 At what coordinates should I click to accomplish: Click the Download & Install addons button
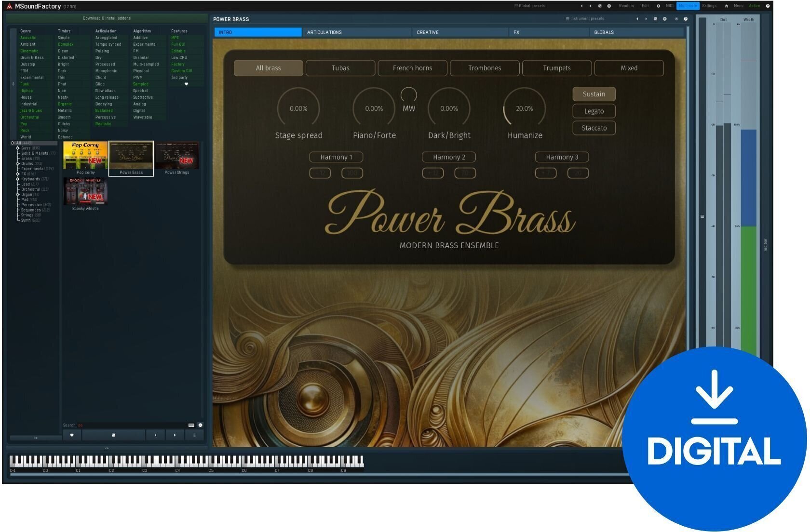pyautogui.click(x=107, y=18)
